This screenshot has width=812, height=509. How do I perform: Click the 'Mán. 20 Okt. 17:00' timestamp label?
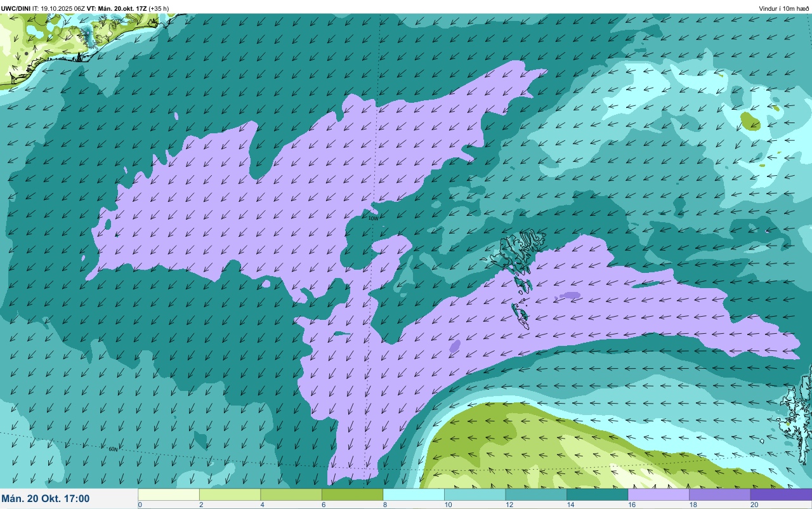tap(46, 499)
